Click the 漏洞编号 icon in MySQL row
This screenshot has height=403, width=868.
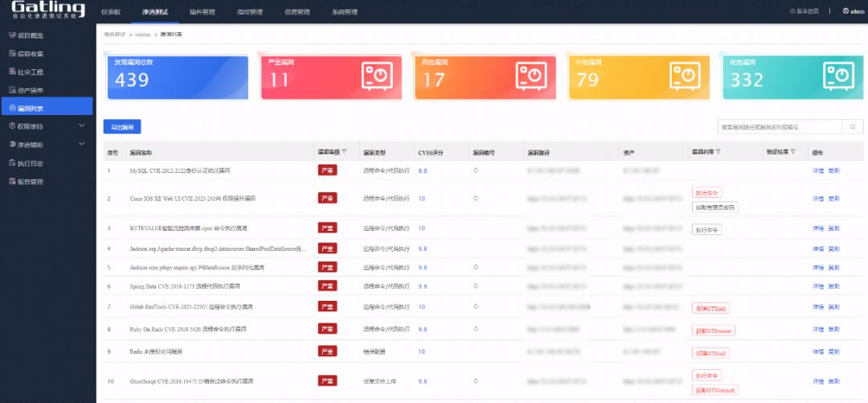[x=475, y=171]
